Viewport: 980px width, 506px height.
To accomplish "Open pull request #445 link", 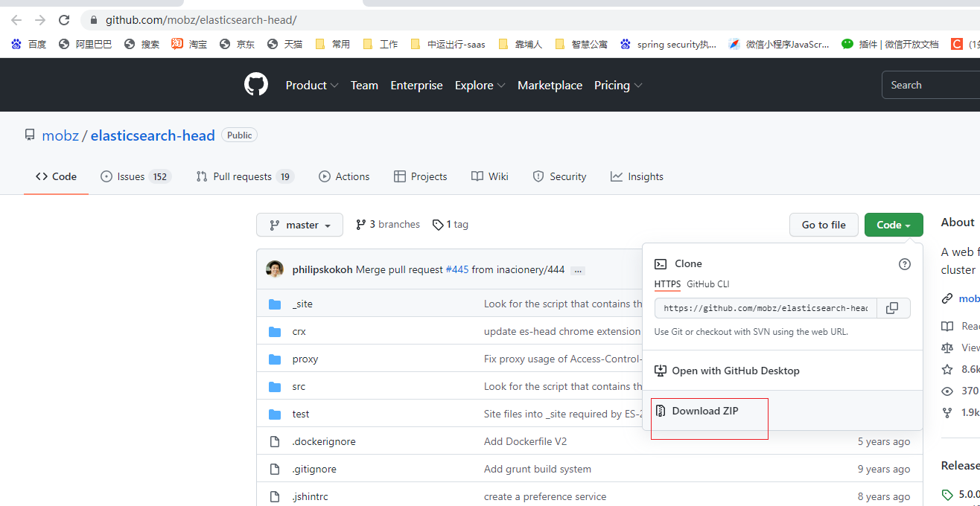I will (x=457, y=269).
